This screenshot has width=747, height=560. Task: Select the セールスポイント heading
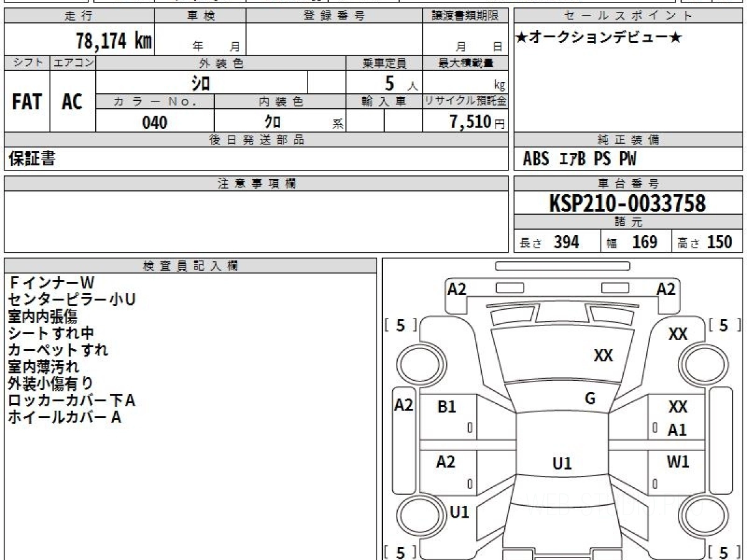(629, 16)
